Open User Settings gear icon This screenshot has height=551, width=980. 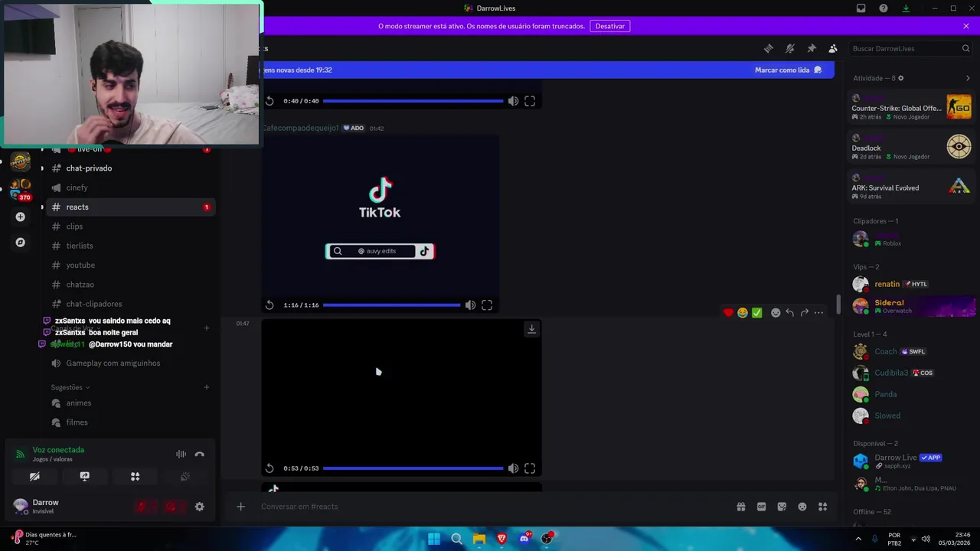pyautogui.click(x=200, y=507)
